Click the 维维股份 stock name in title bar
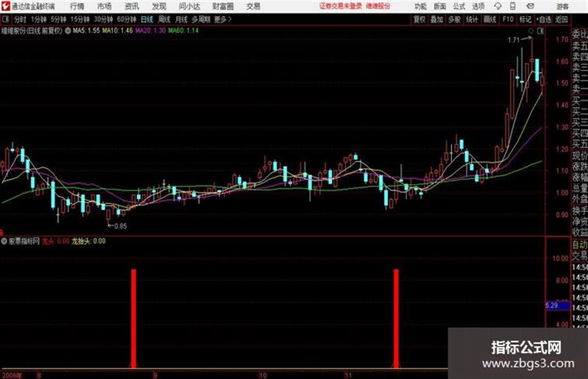Viewport: 588px width, 379px height. [x=378, y=6]
